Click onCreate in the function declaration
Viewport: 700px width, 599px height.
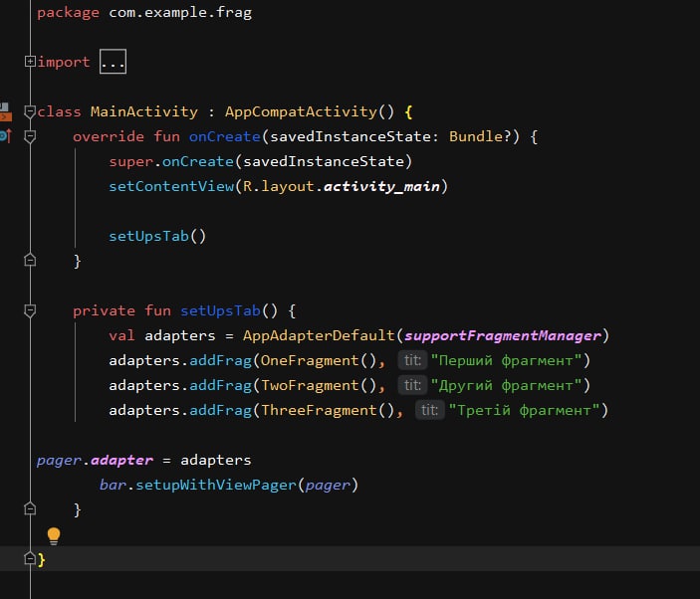click(225, 136)
